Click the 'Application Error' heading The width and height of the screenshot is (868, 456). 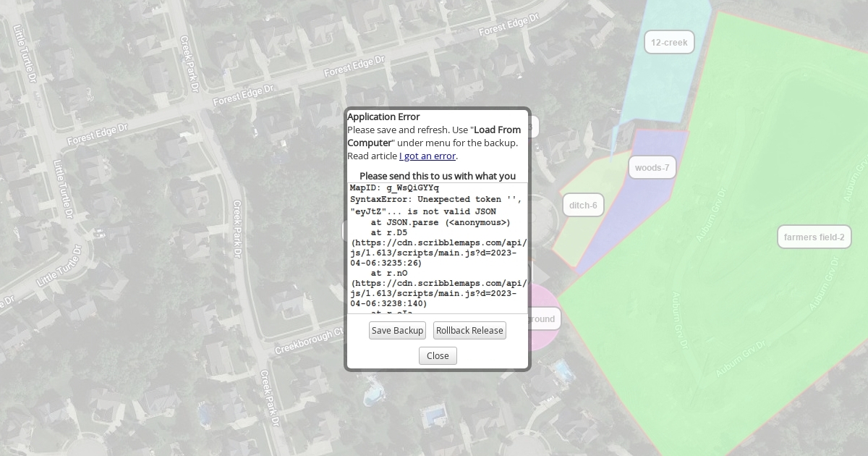[383, 117]
